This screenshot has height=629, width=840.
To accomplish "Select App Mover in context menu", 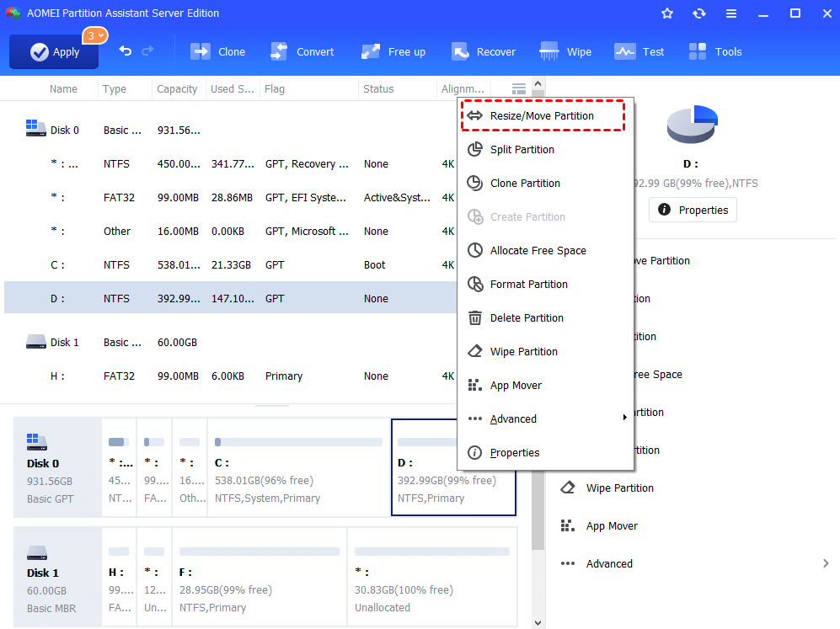I will 545,386.
